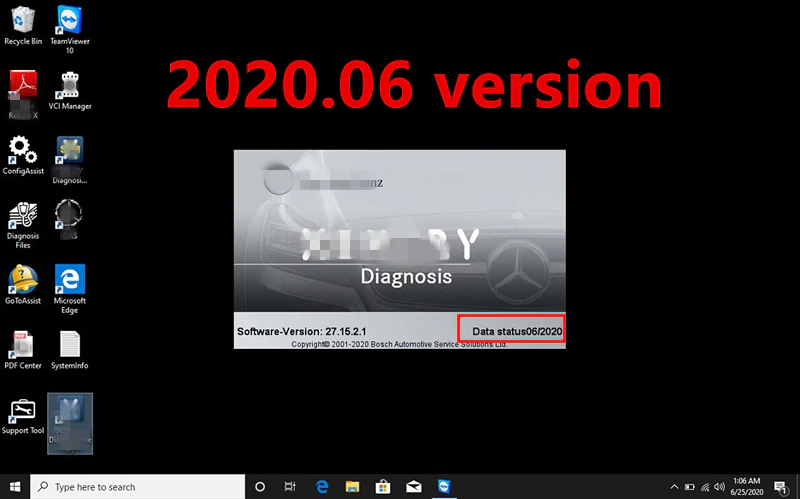Screen dimensions: 800x499
Task: Open Microsoft Store from the taskbar
Action: coord(385,487)
